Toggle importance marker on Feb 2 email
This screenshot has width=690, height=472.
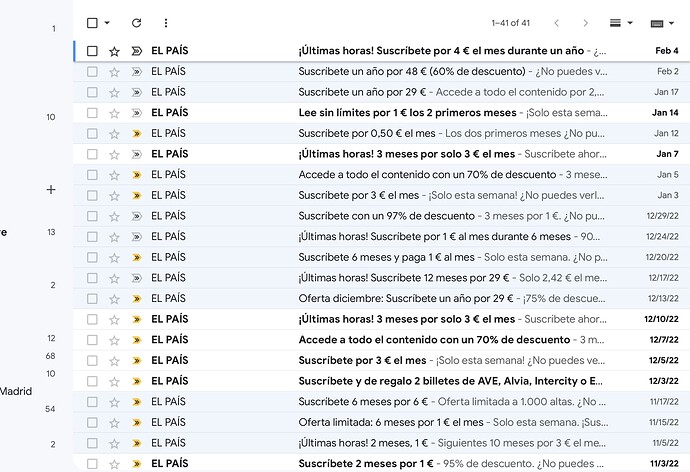[137, 72]
